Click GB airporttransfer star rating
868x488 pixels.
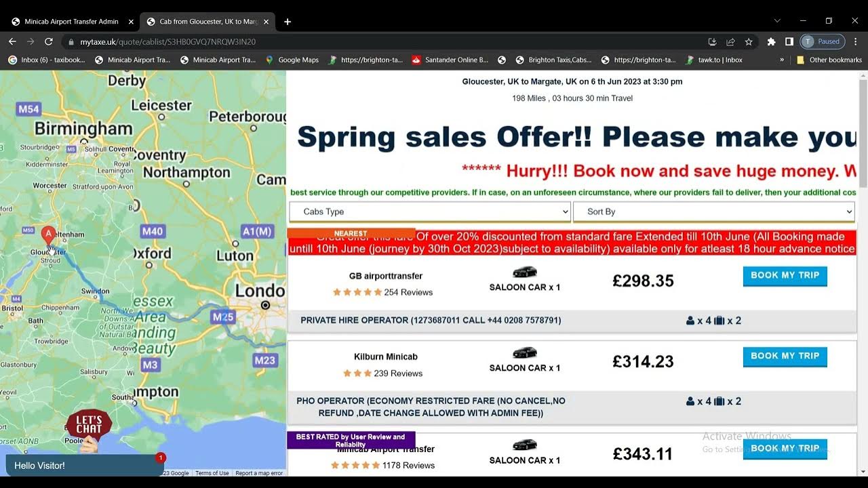click(x=357, y=292)
